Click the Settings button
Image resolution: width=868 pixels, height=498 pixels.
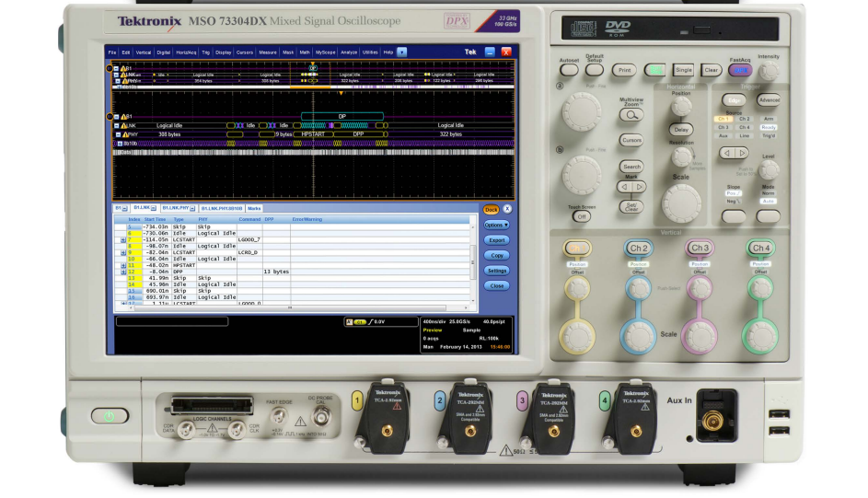(x=496, y=271)
